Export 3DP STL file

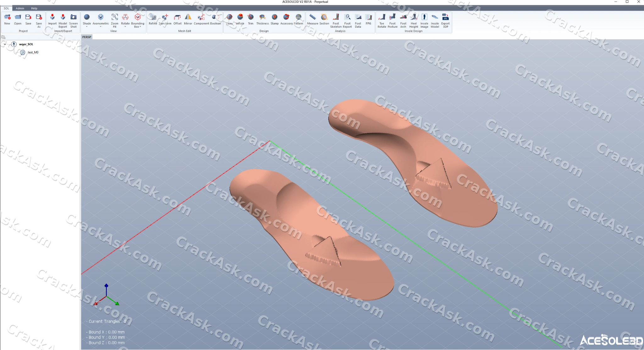[x=445, y=21]
